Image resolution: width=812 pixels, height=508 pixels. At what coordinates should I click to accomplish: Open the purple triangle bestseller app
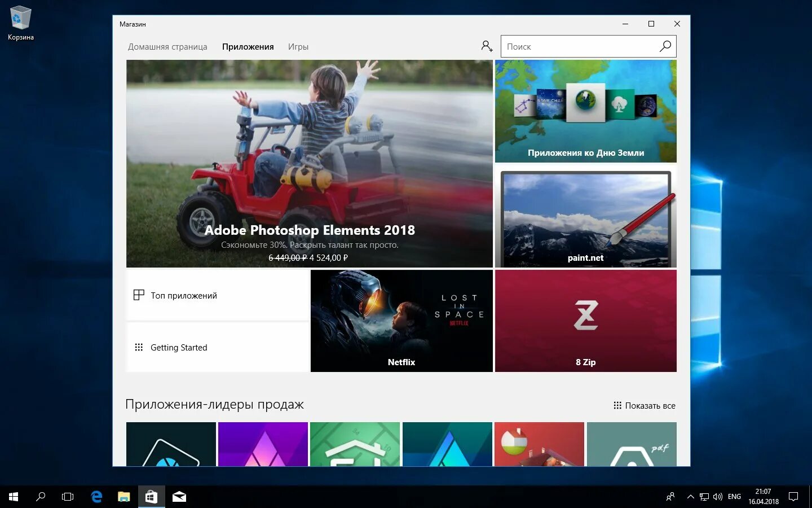pos(263,444)
